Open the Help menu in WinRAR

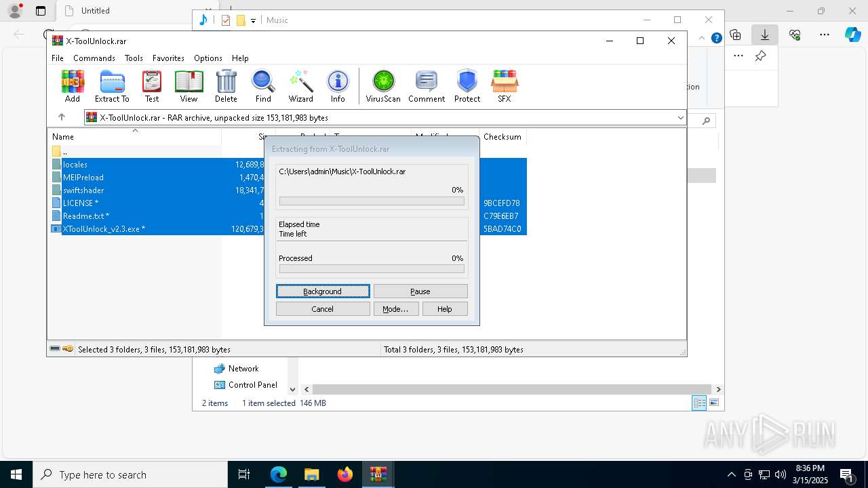click(x=240, y=58)
